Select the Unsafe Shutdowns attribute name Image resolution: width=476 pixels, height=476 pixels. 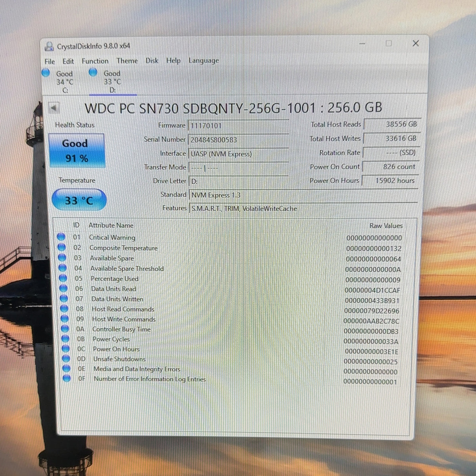[119, 359]
